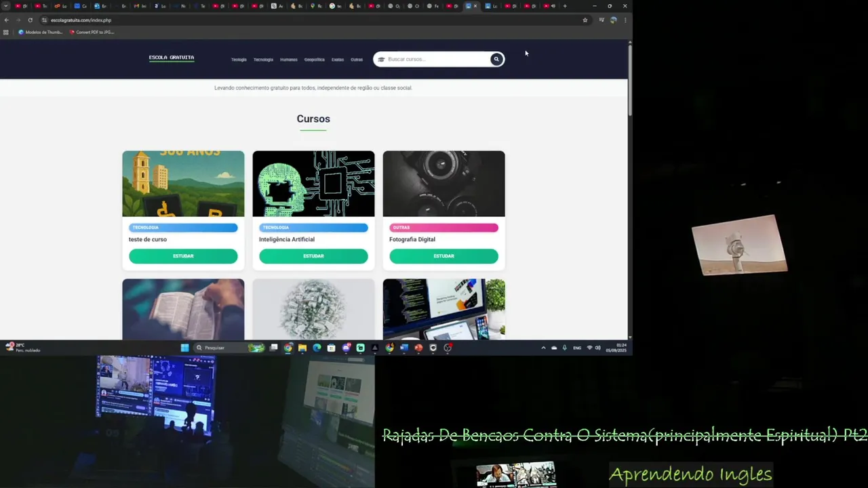Image resolution: width=868 pixels, height=488 pixels.
Task: Open the weather widget on the taskbar
Action: coord(22,347)
